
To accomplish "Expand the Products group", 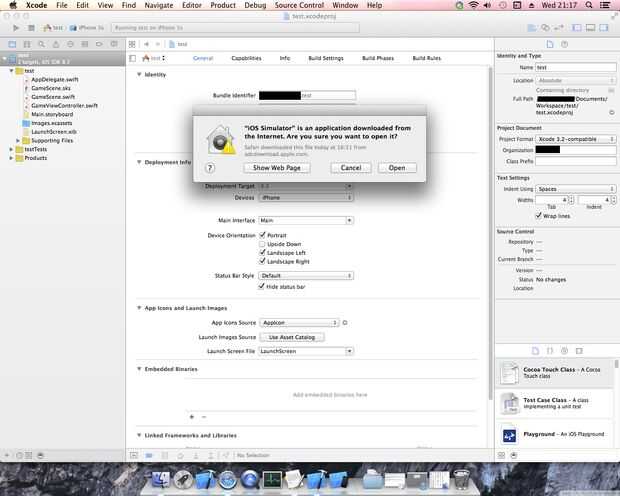I will tap(11, 158).
